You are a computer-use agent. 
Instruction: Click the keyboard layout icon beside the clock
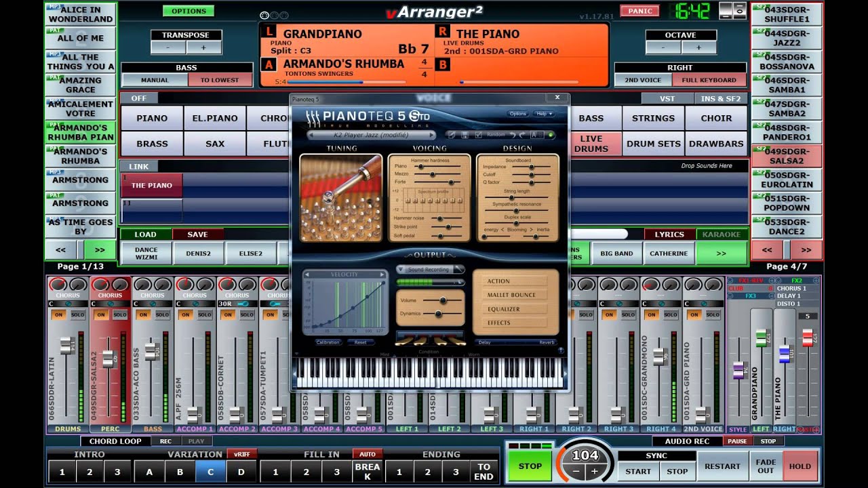tap(732, 11)
